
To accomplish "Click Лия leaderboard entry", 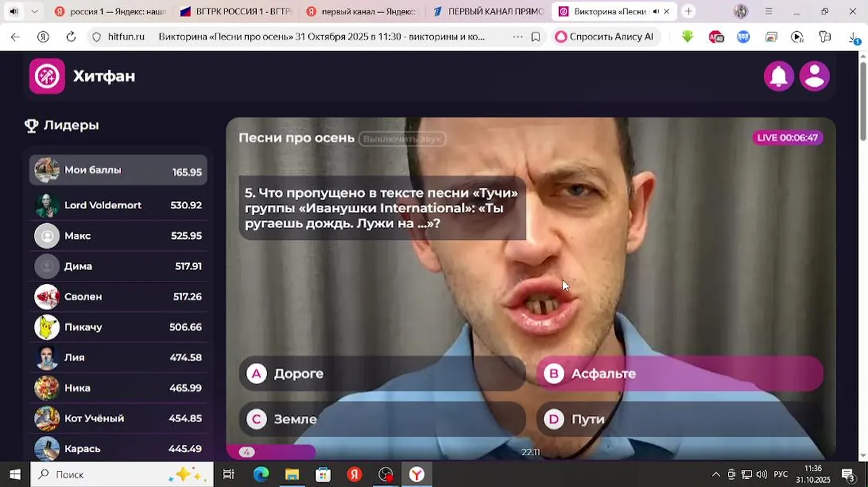I will (118, 357).
